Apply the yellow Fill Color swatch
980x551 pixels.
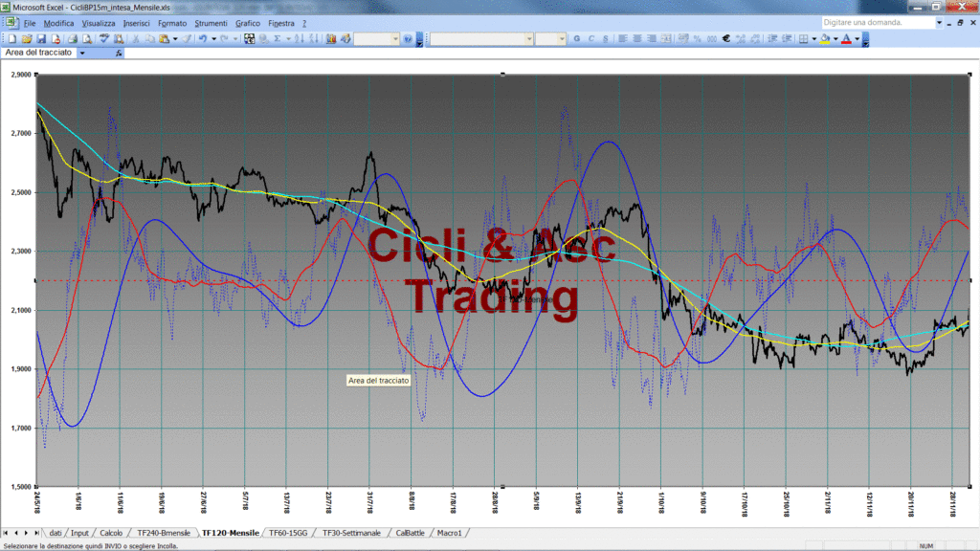(x=825, y=38)
